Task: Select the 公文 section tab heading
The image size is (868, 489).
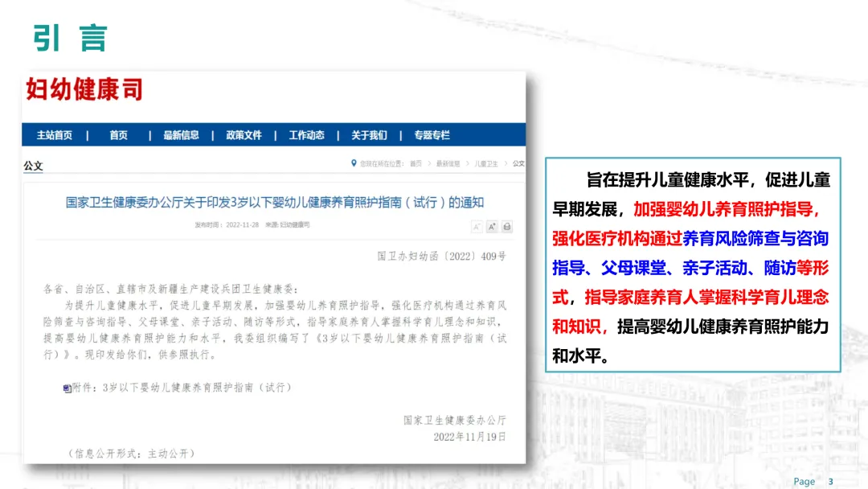Action: [x=33, y=166]
